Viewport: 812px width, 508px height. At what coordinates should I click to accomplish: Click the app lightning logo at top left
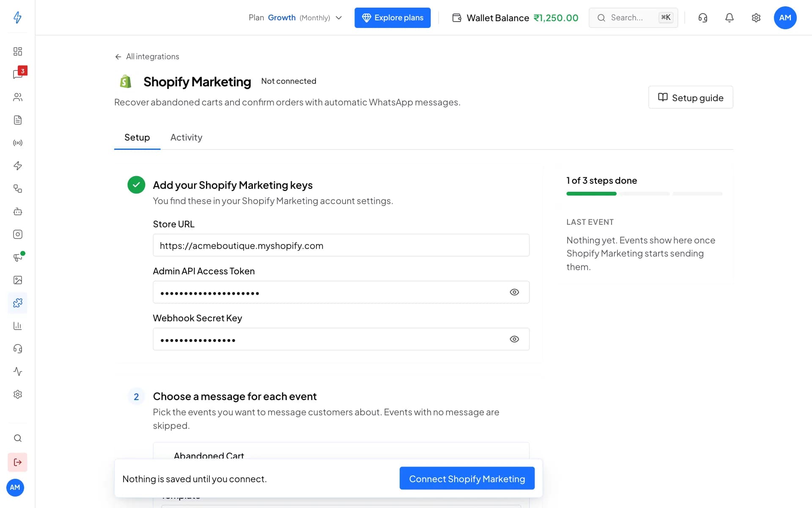[x=17, y=17]
